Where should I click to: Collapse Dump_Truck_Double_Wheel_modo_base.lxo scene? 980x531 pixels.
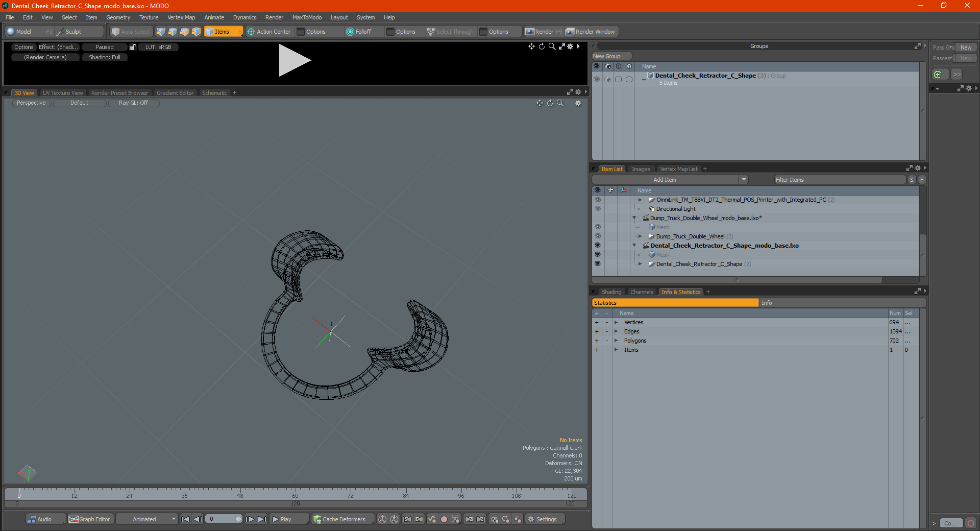coord(634,218)
